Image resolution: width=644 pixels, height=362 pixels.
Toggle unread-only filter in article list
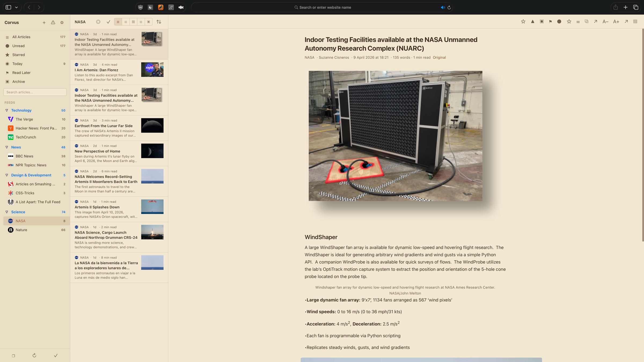(98, 22)
